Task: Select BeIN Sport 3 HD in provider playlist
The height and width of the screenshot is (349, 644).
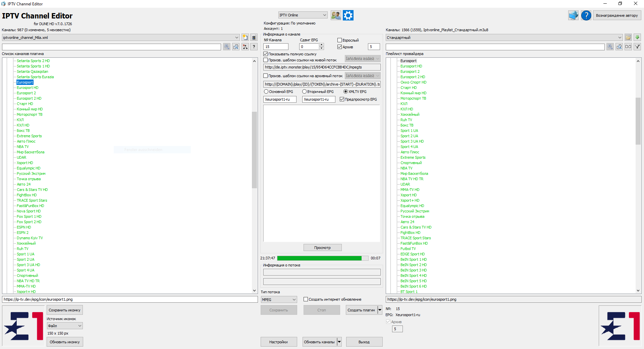Action: click(414, 270)
